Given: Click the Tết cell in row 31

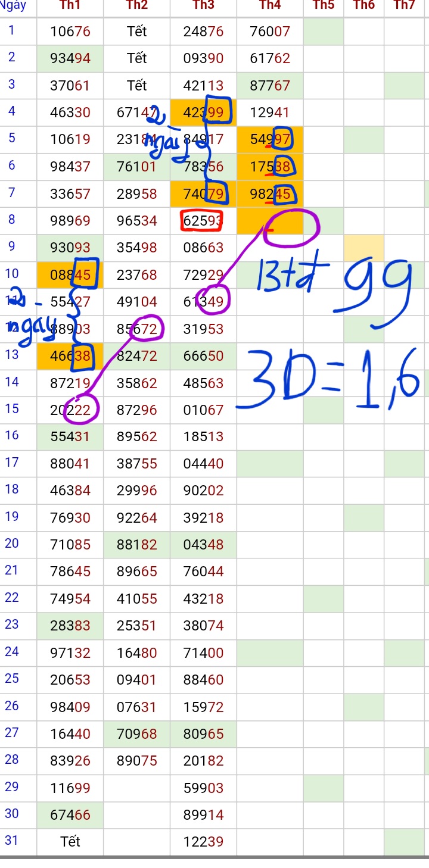Looking at the screenshot, I should pos(70,842).
